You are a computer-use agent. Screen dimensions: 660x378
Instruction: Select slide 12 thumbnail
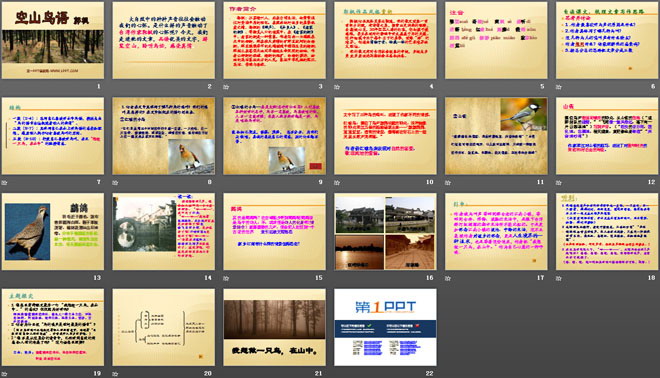pyautogui.click(x=607, y=136)
